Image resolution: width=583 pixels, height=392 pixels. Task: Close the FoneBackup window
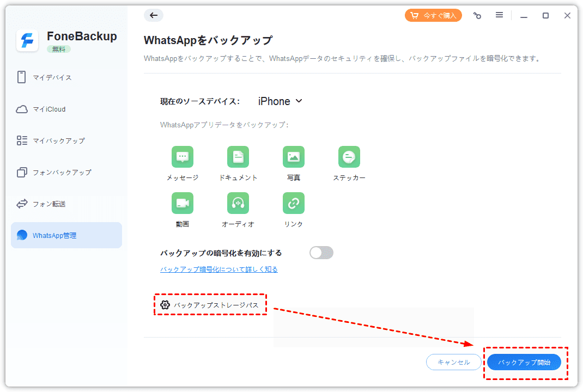(567, 15)
